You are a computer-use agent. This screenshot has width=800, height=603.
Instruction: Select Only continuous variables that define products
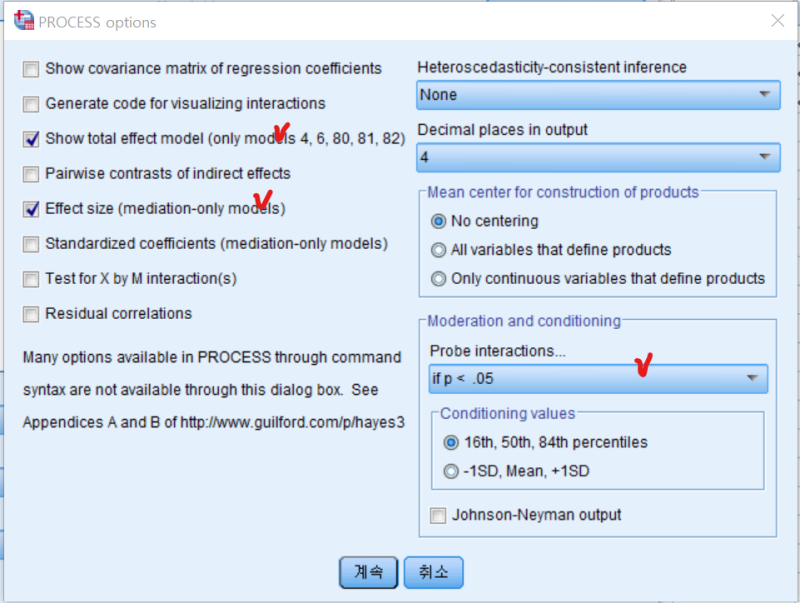pos(438,279)
